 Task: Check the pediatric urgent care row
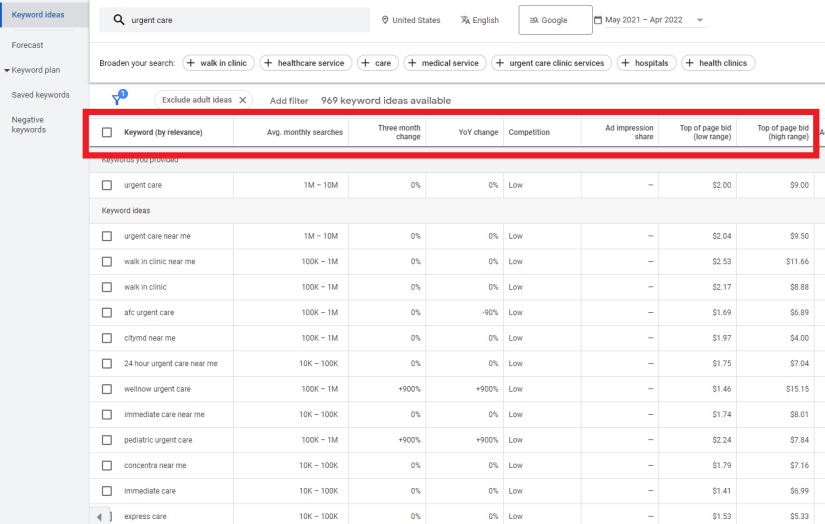click(x=107, y=440)
